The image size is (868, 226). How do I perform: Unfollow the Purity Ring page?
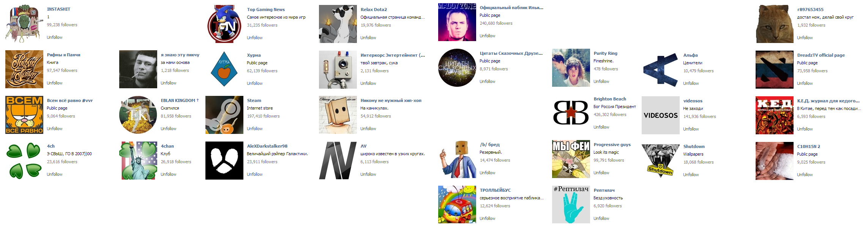pos(601,81)
